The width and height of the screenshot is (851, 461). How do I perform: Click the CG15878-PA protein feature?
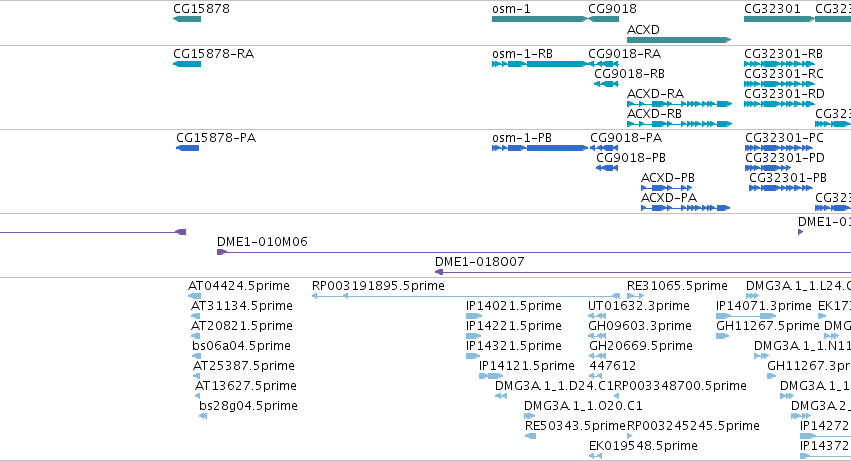coord(187,148)
